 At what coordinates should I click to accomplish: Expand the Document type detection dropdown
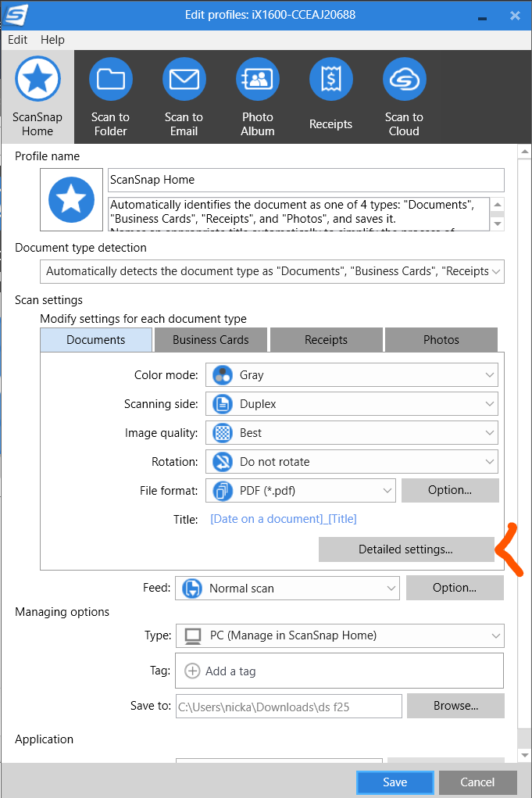(x=272, y=271)
